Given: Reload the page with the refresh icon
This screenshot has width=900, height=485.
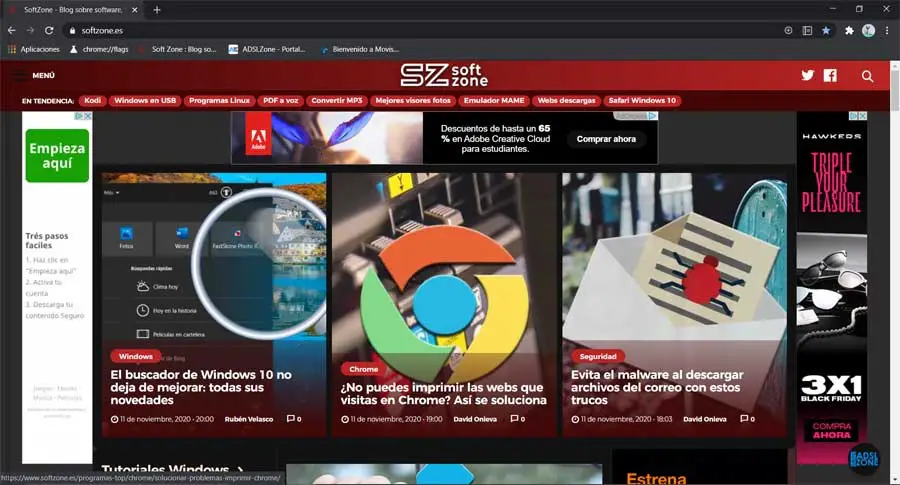Looking at the screenshot, I should 49,30.
